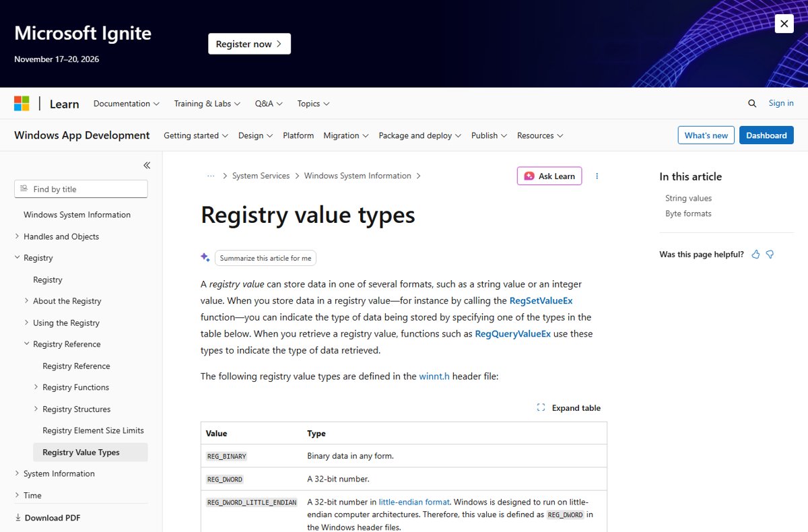Open the Training & Labs dropdown

pyautogui.click(x=207, y=104)
